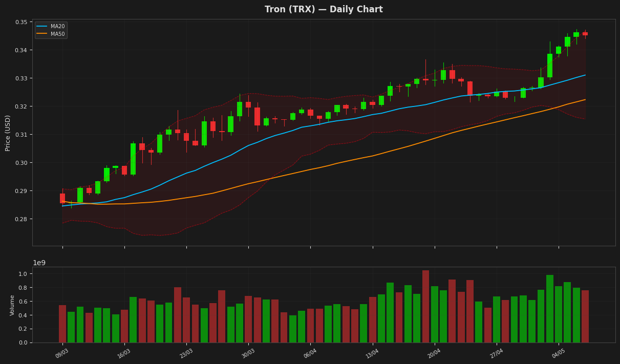Select the 0.35 price axis tick label
The height and width of the screenshot is (364, 620).
[x=21, y=22]
